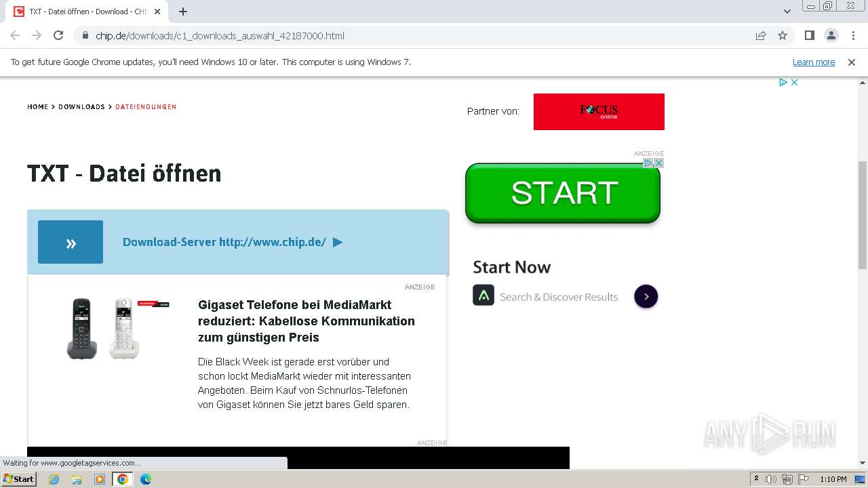This screenshot has width=868, height=488.
Task: Click the page vertical scrollbar
Action: coord(863,215)
